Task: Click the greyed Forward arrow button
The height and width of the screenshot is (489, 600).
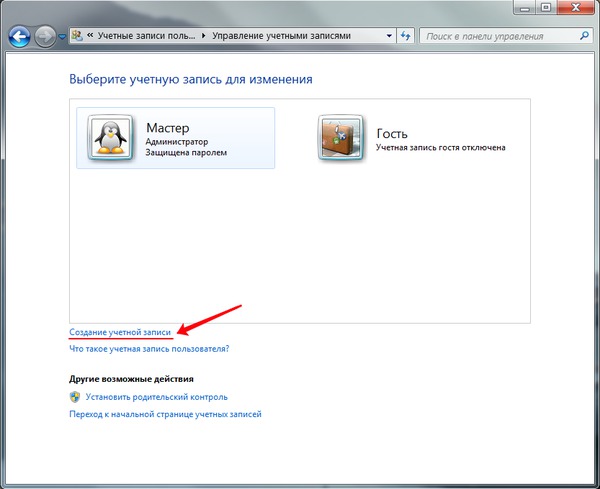Action: 45,37
